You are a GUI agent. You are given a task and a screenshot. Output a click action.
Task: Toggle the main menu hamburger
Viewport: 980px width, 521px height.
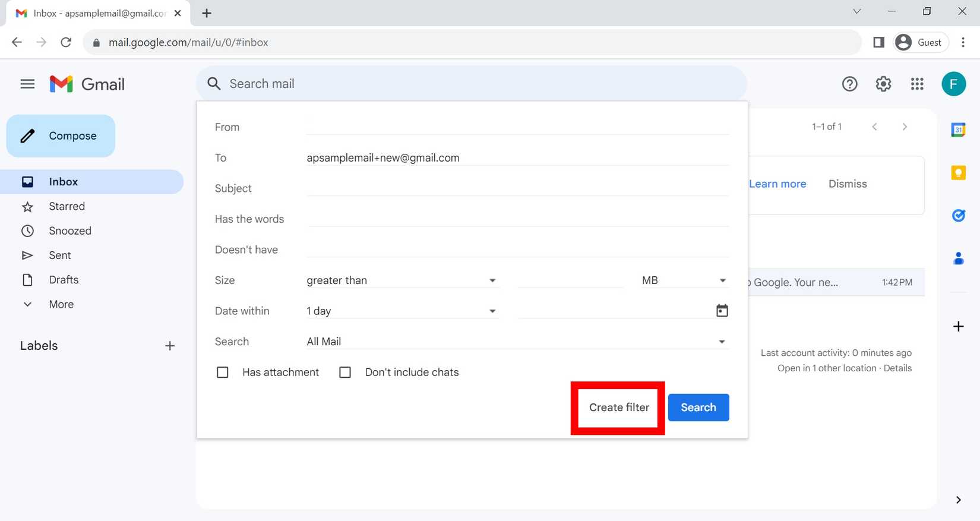pos(27,84)
